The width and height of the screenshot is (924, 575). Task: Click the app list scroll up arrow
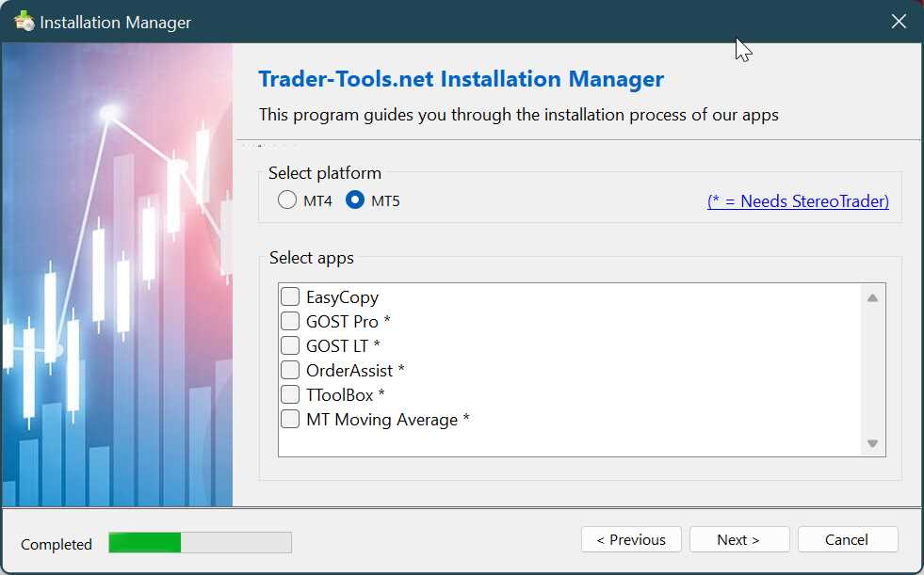873,297
